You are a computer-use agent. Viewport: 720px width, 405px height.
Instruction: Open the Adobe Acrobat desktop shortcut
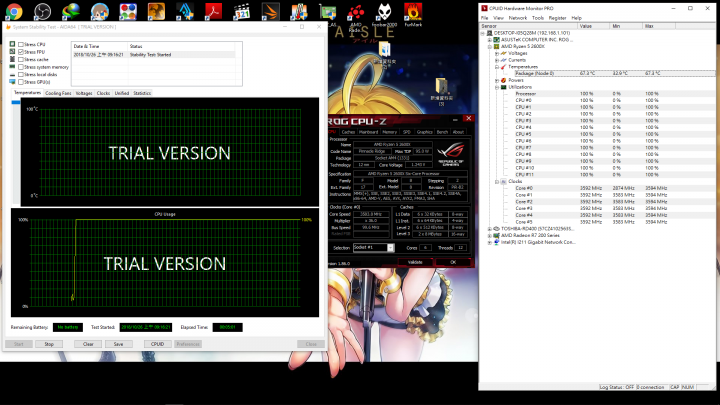point(214,11)
